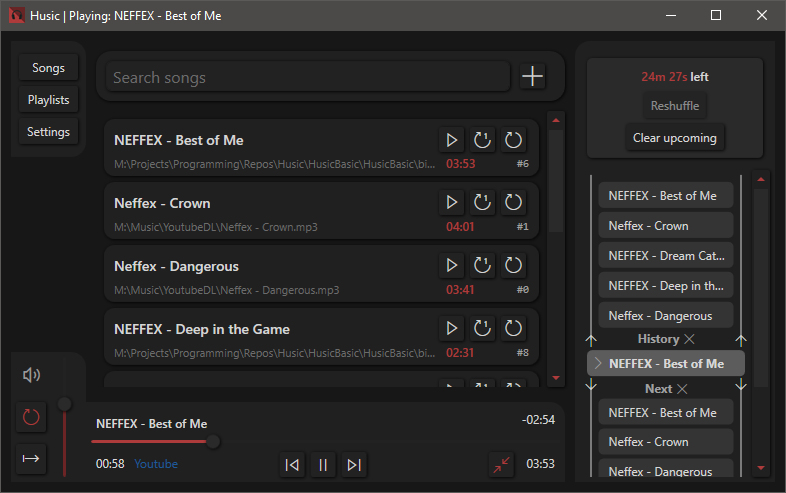This screenshot has width=786, height=493.
Task: Click down arrow left of Next label
Action: (591, 385)
